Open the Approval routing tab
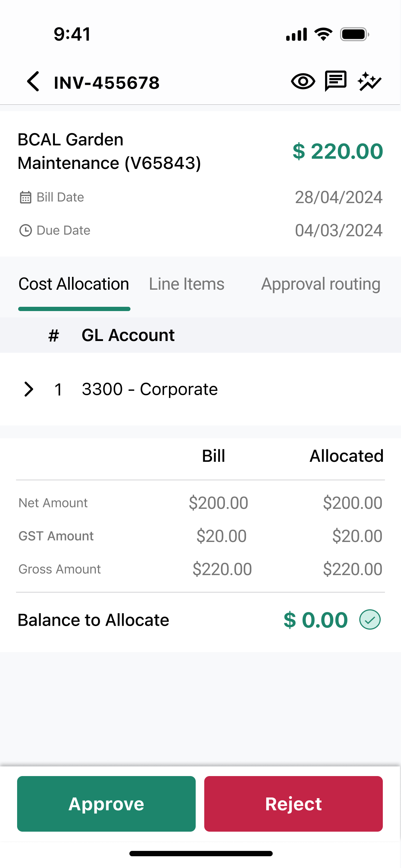 click(321, 284)
